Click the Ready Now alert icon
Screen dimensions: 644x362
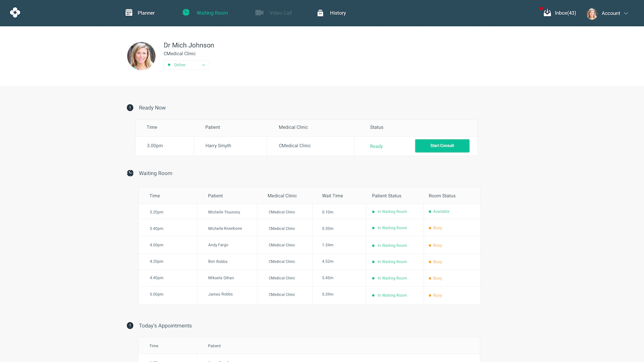130,107
